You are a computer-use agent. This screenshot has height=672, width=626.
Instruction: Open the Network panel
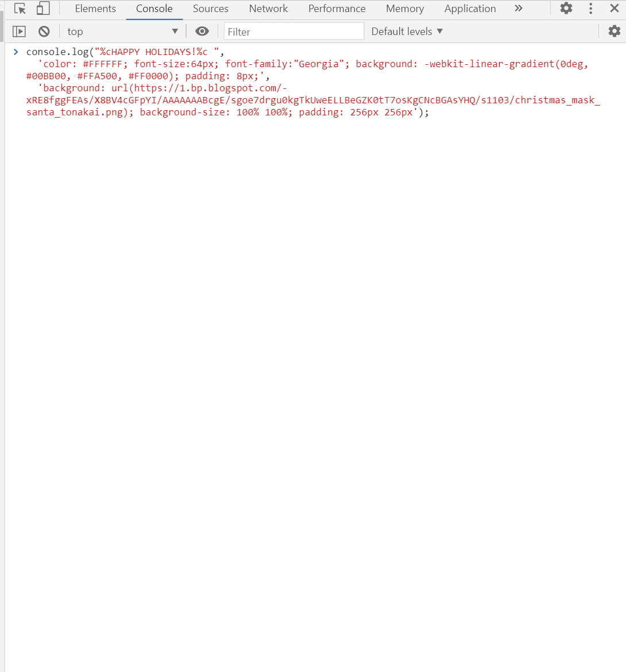268,9
